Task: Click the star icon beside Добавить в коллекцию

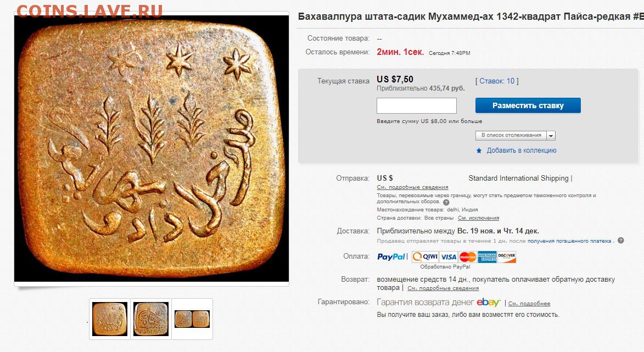Action: click(x=479, y=151)
